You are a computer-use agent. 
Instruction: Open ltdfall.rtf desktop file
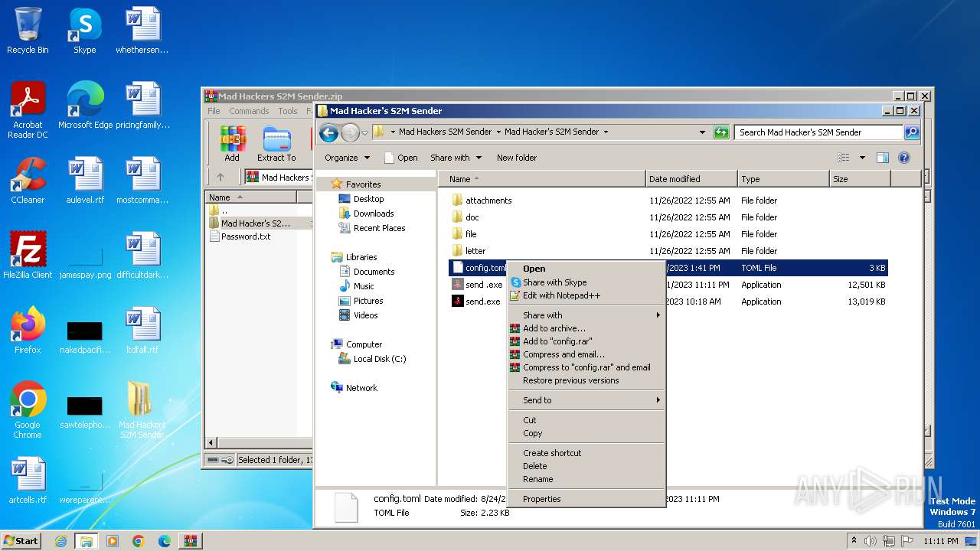pos(142,331)
